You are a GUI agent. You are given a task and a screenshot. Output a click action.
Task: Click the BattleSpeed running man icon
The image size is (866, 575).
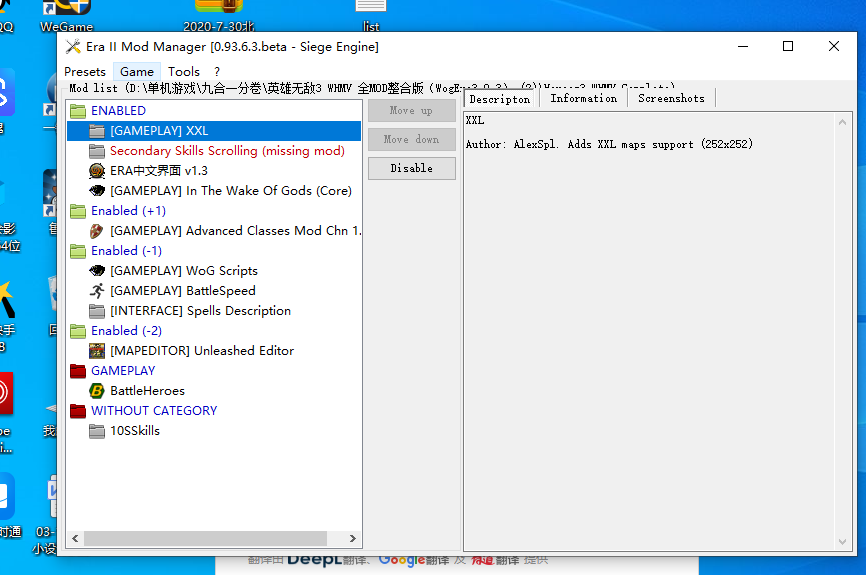97,291
